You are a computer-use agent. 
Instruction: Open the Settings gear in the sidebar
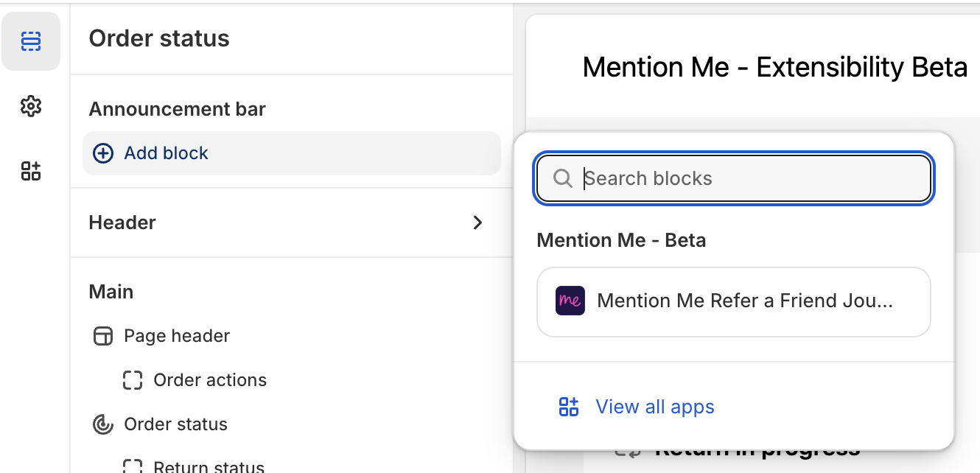pyautogui.click(x=30, y=106)
